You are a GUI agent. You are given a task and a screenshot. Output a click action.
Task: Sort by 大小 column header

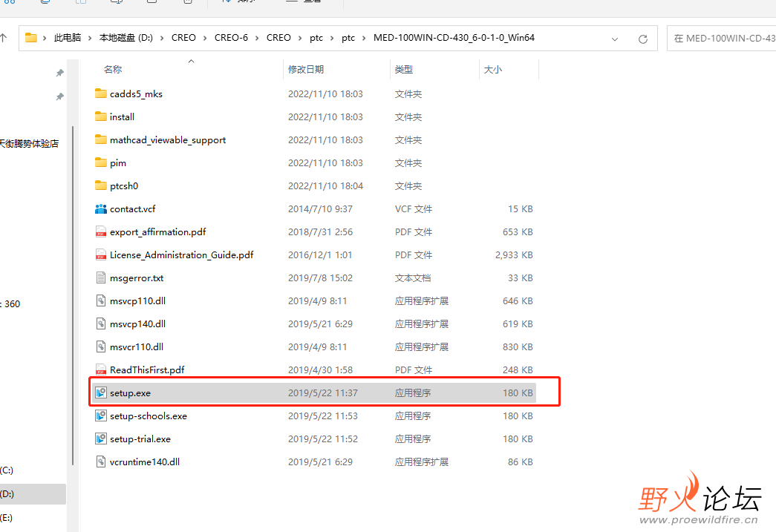click(x=493, y=70)
